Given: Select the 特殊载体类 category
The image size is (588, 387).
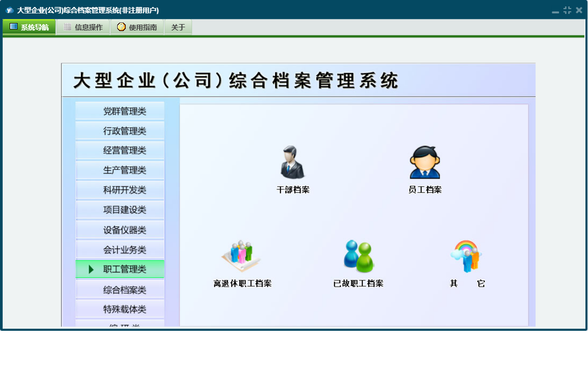Looking at the screenshot, I should point(120,309).
